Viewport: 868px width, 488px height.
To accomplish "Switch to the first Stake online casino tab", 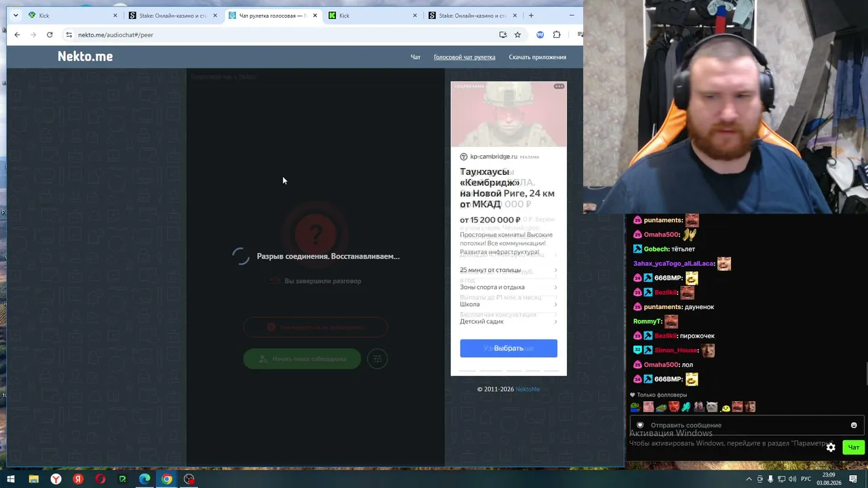I will [173, 16].
